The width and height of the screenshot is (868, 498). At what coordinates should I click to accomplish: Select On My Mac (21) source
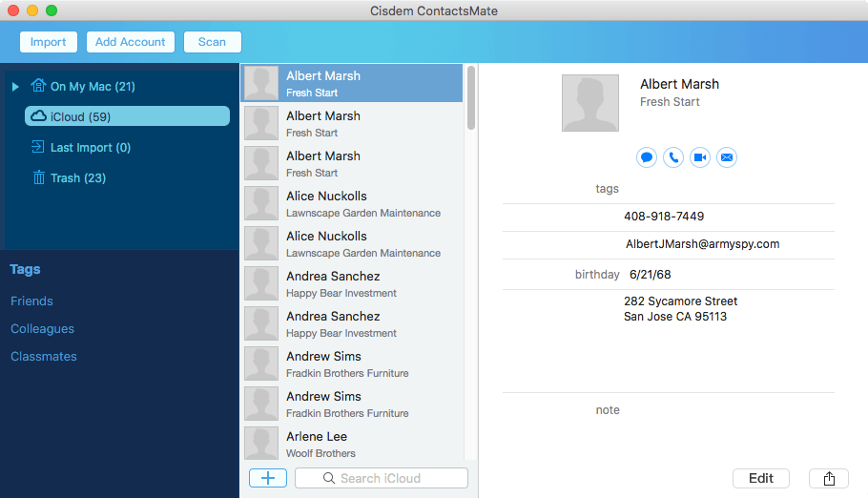pos(93,87)
